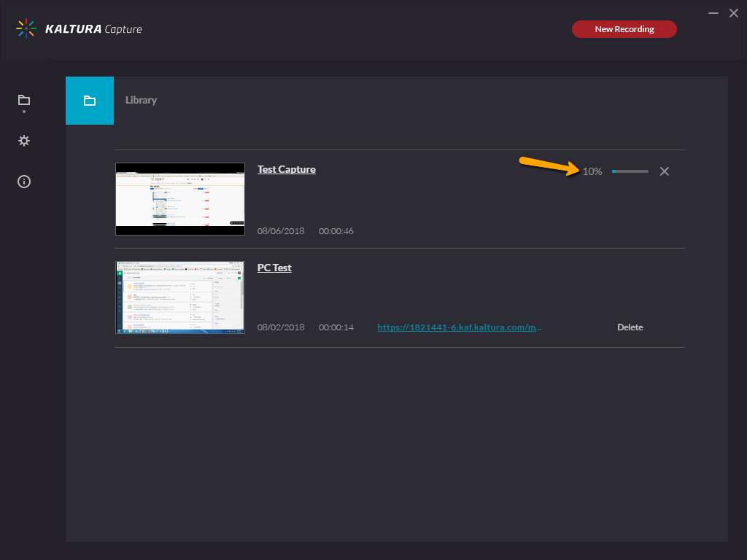
Task: Cancel the Test Capture upload with the X
Action: coord(664,171)
